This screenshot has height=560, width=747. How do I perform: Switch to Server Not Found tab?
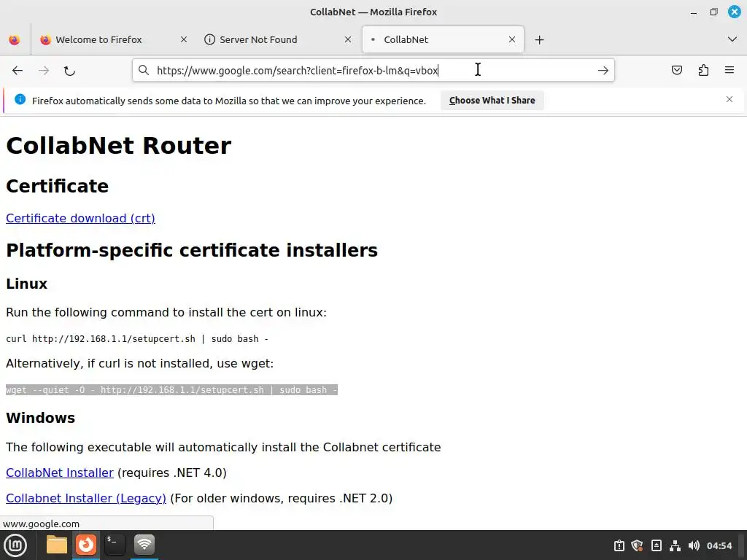pyautogui.click(x=278, y=39)
